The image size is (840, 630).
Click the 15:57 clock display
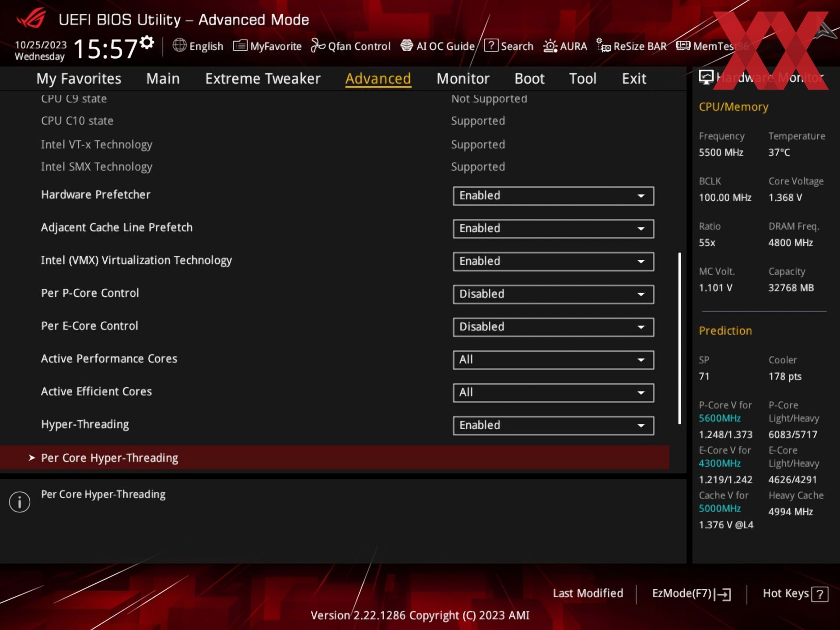(105, 49)
